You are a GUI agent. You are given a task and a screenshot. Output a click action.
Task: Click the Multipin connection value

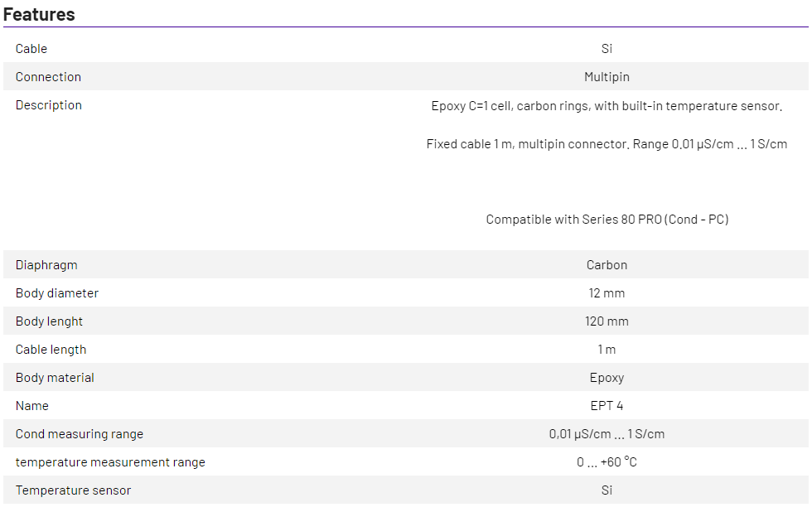[x=607, y=77]
